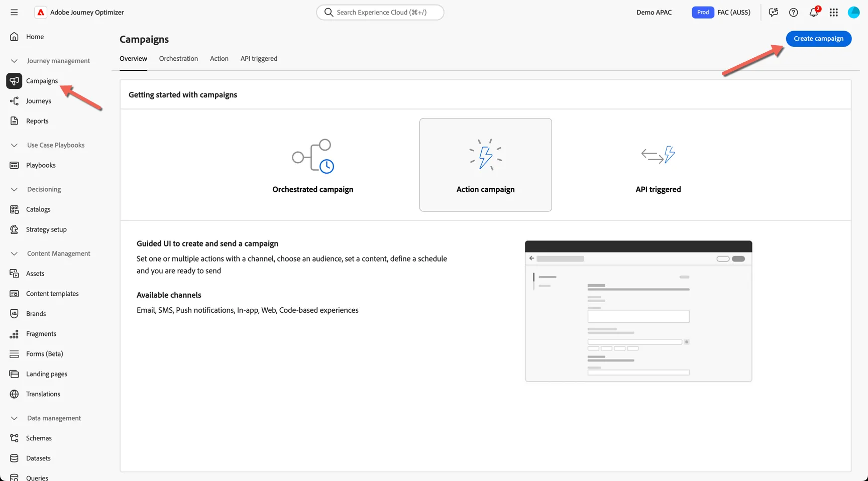The image size is (868, 481).
Task: Open the notifications bell
Action: pos(814,12)
